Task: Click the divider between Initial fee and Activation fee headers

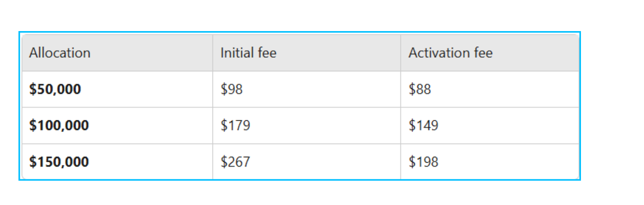Action: [400, 53]
